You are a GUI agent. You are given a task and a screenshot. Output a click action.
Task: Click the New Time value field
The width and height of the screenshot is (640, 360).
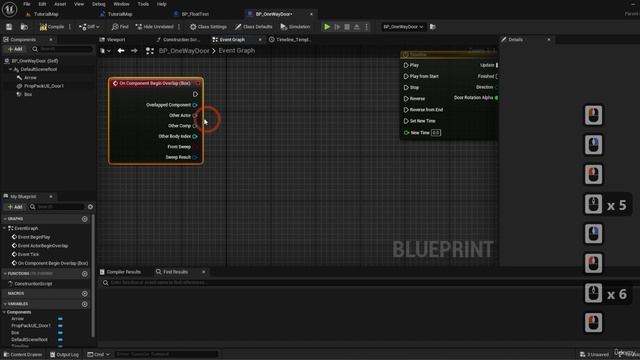436,133
